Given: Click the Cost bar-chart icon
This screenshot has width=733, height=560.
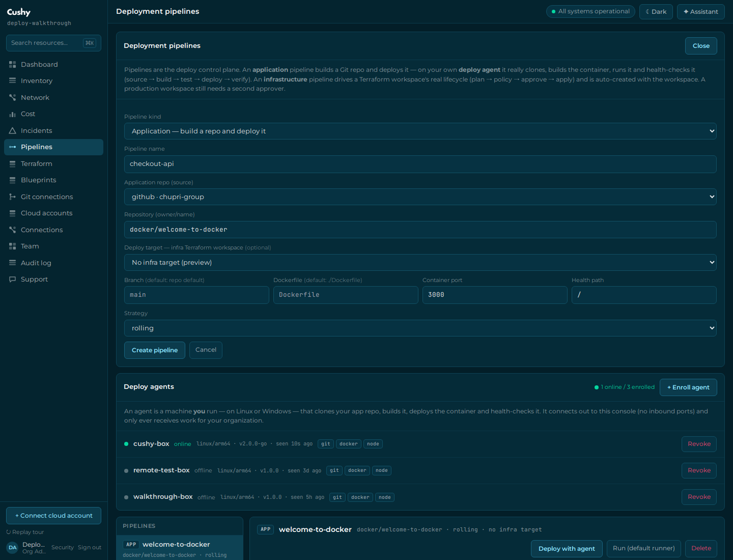Looking at the screenshot, I should point(13,114).
